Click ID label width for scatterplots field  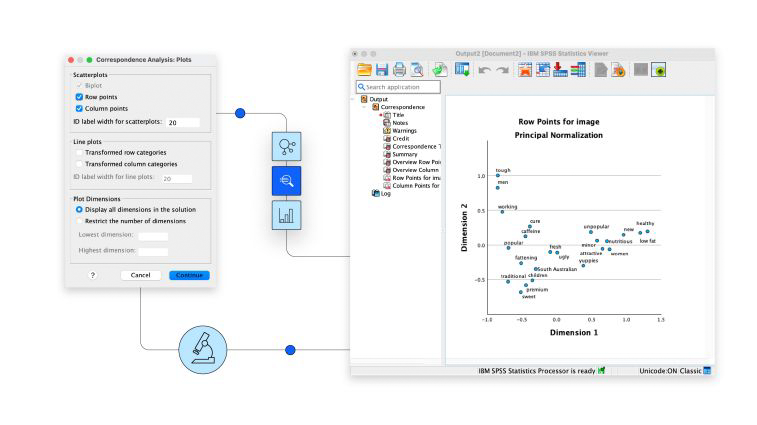182,123
